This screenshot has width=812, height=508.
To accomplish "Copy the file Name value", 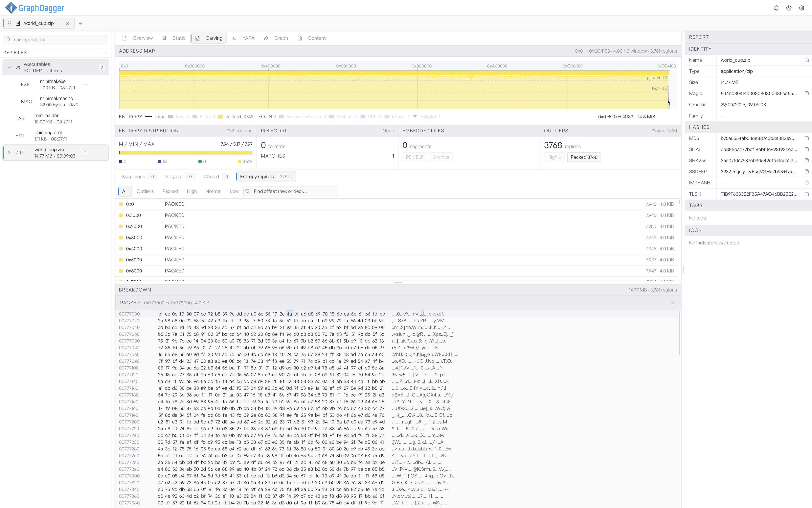I will click(x=807, y=60).
